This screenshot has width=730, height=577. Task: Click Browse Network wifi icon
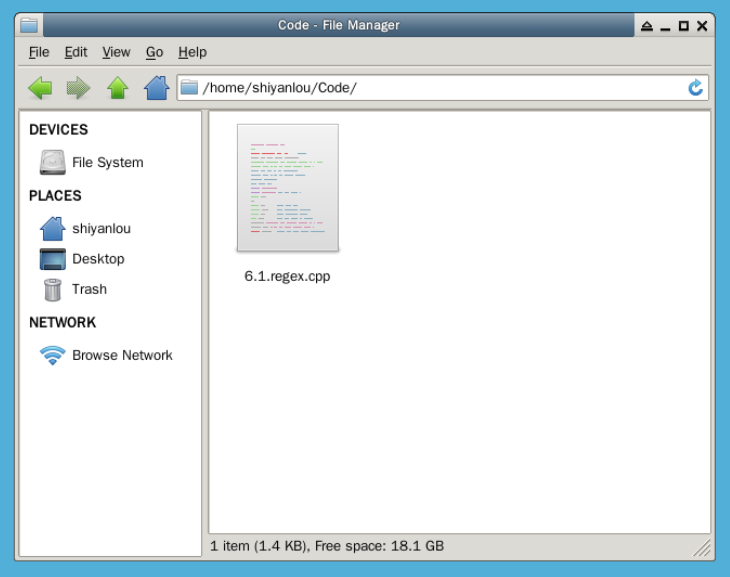pyautogui.click(x=52, y=355)
